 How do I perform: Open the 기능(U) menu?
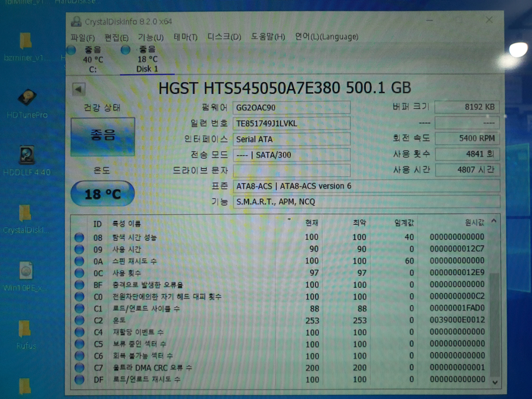coord(151,37)
